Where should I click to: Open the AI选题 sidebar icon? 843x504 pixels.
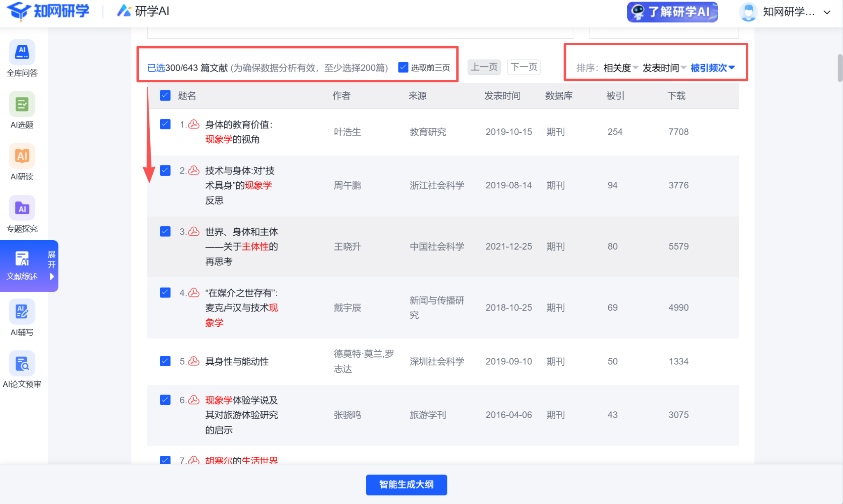tap(22, 105)
